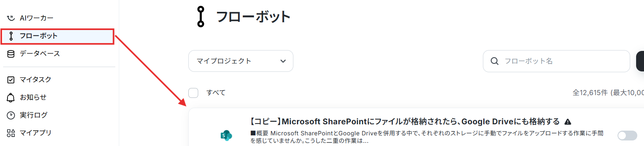Click the フローボット名 search field

556,61
